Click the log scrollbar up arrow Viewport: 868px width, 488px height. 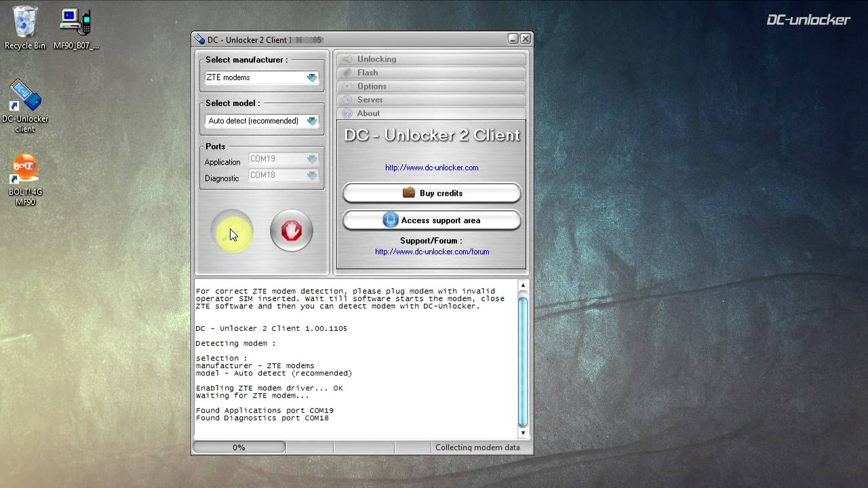522,285
